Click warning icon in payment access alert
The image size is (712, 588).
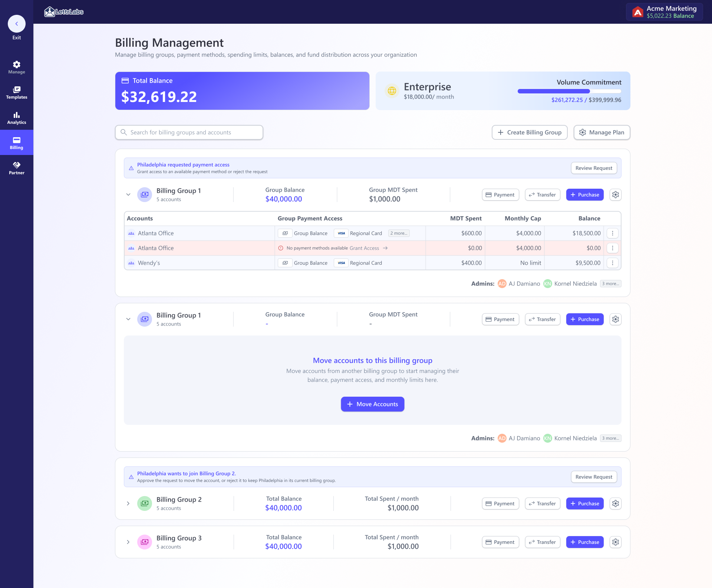131,168
